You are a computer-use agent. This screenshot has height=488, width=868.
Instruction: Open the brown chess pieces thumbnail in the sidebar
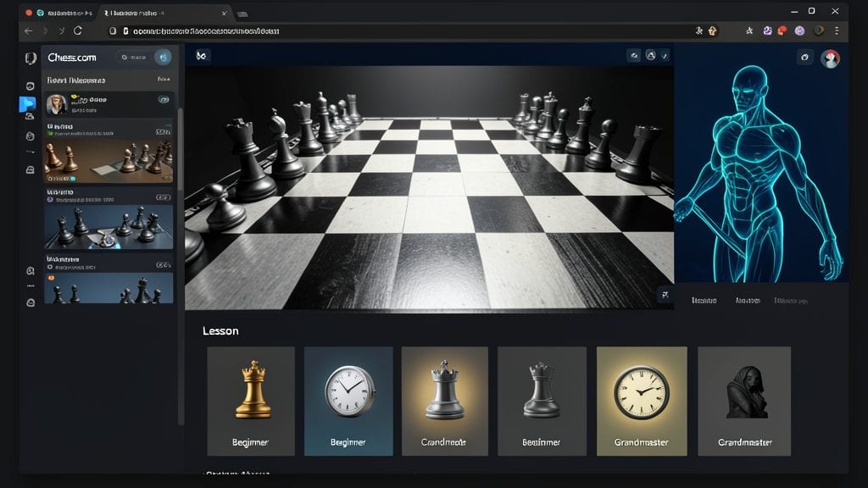click(x=108, y=161)
